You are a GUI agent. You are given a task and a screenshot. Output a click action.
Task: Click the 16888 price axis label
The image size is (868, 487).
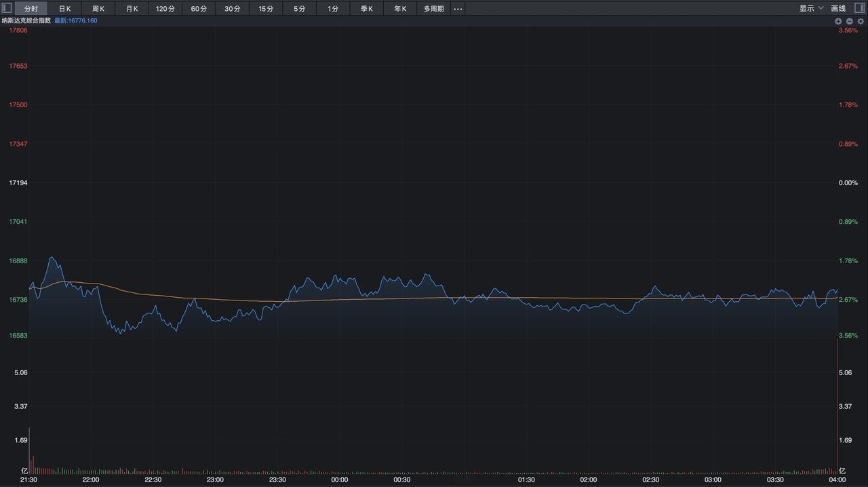click(x=18, y=261)
